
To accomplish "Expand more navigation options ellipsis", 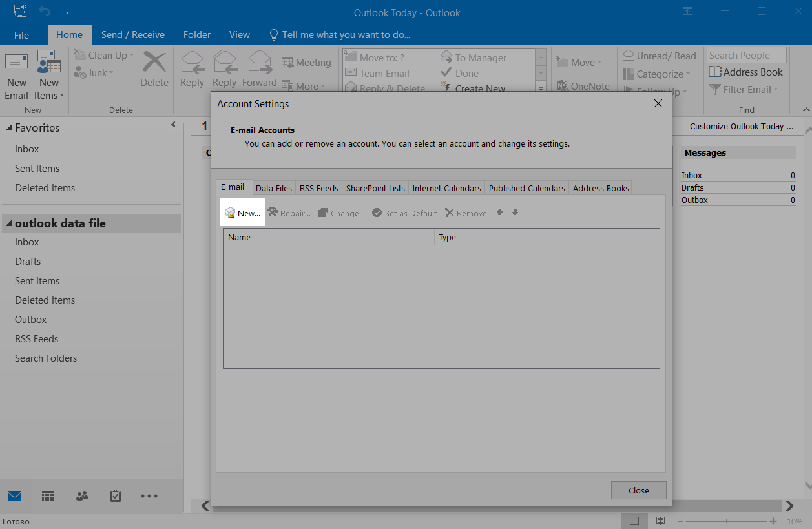I will [149, 496].
